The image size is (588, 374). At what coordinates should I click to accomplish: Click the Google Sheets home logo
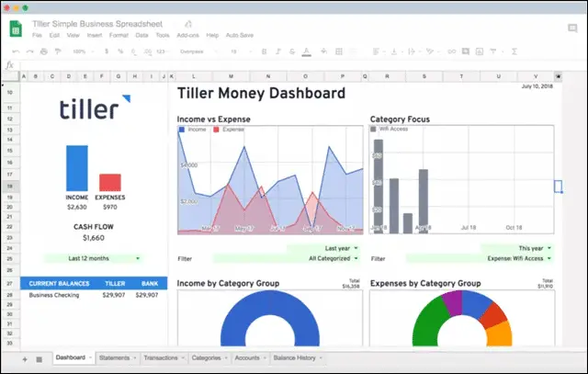(16, 28)
